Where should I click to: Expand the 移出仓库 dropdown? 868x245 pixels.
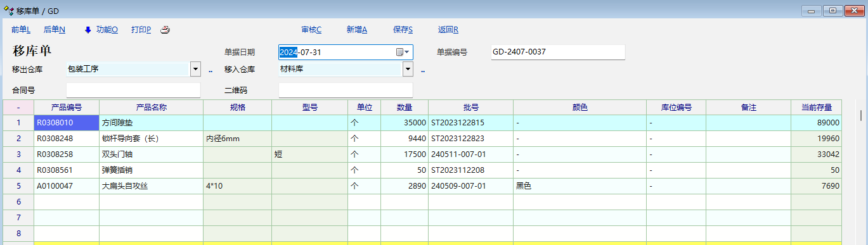pyautogui.click(x=195, y=69)
